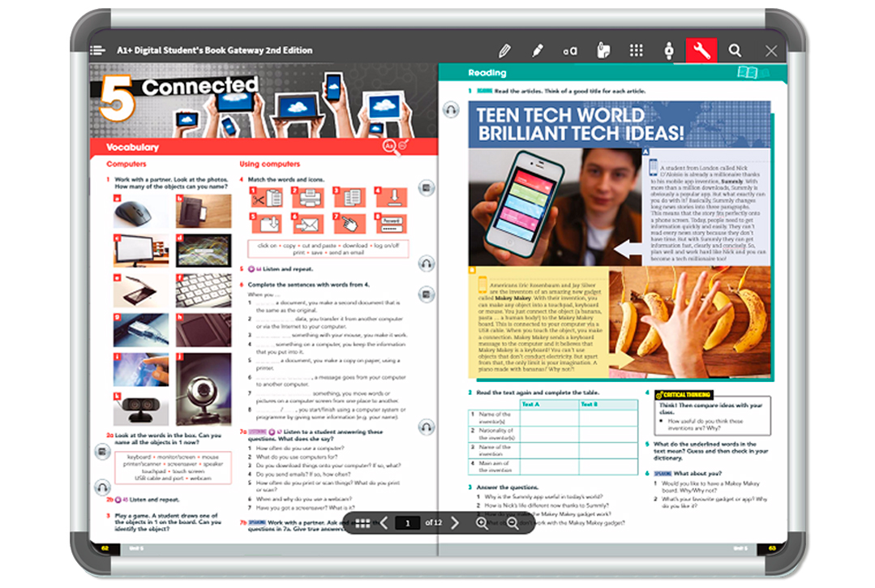875x588 pixels.
Task: Open the table of contents menu
Action: point(98,50)
